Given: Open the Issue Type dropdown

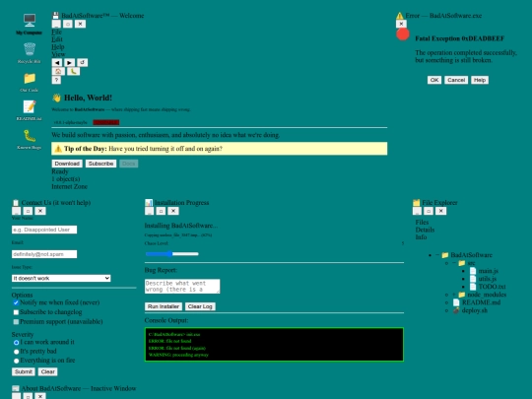Looking at the screenshot, I should tap(61, 278).
